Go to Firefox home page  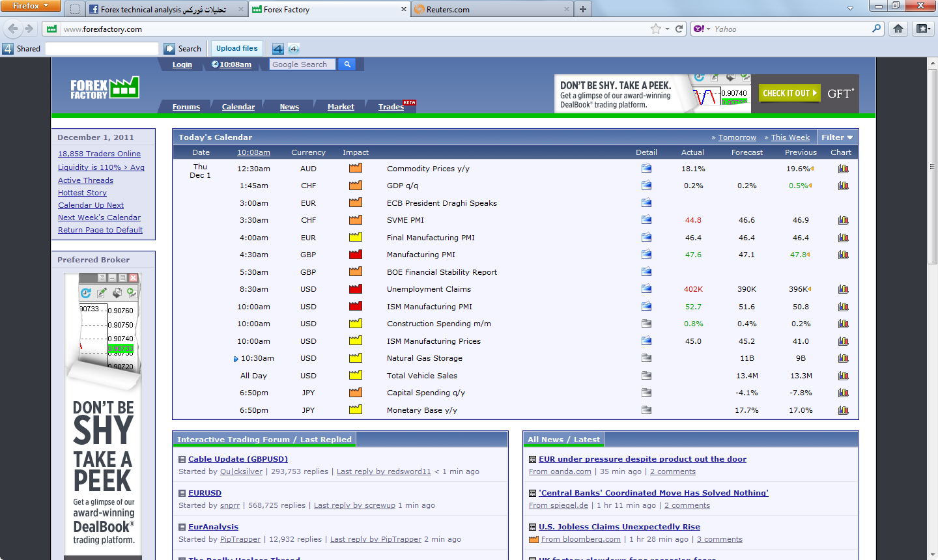click(898, 29)
